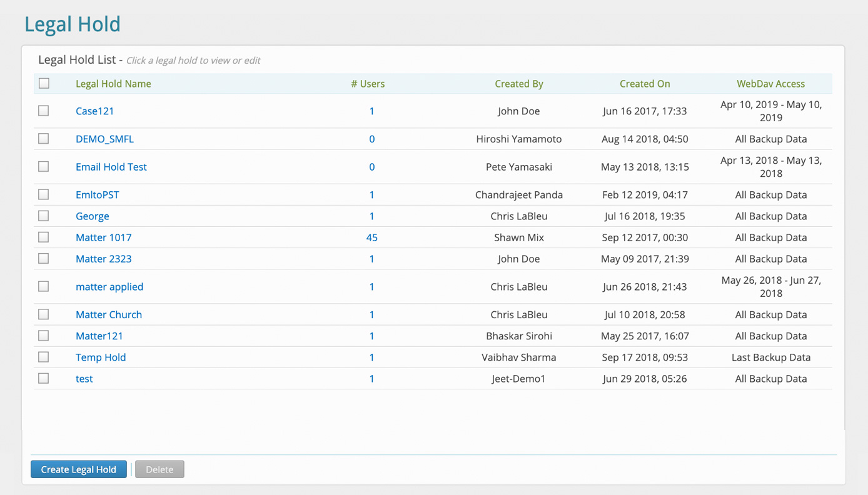The width and height of the screenshot is (868, 495).
Task: Check the Email Hold Test checkbox
Action: coord(44,166)
